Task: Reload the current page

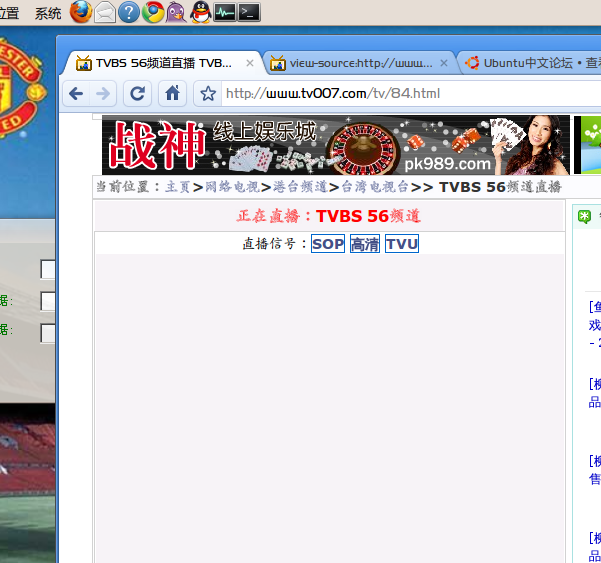Action: pos(137,94)
